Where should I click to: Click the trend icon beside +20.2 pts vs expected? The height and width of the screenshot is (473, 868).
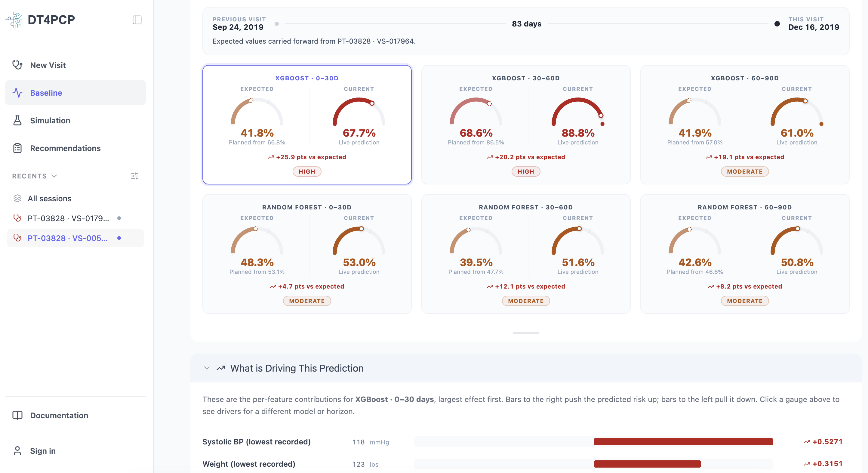click(x=490, y=157)
